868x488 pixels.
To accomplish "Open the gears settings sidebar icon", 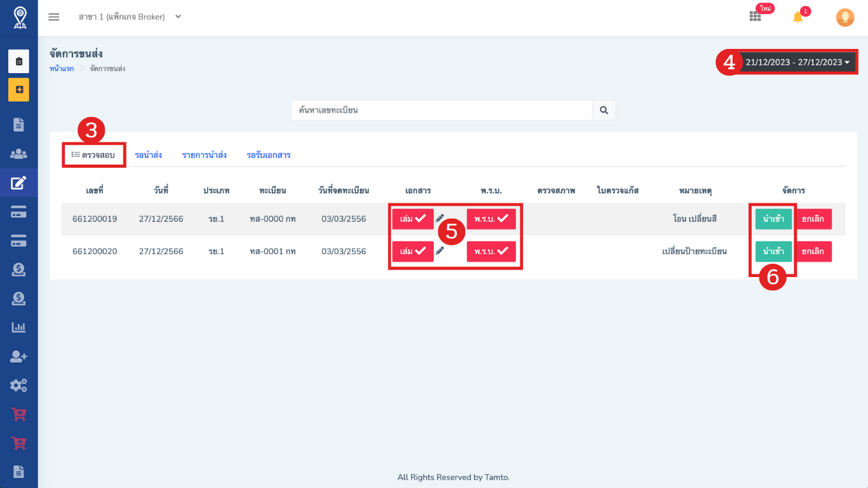I will click(x=18, y=385).
